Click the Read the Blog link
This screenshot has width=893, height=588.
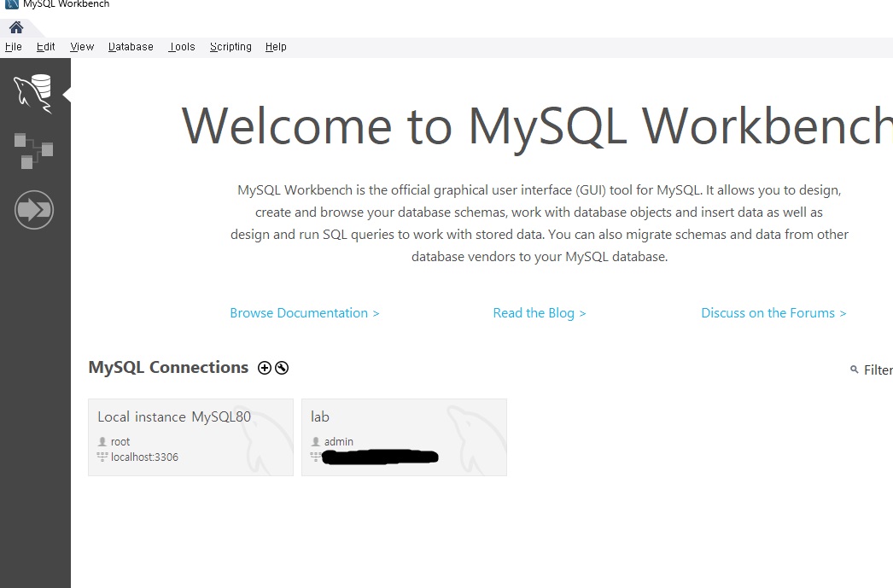tap(539, 313)
